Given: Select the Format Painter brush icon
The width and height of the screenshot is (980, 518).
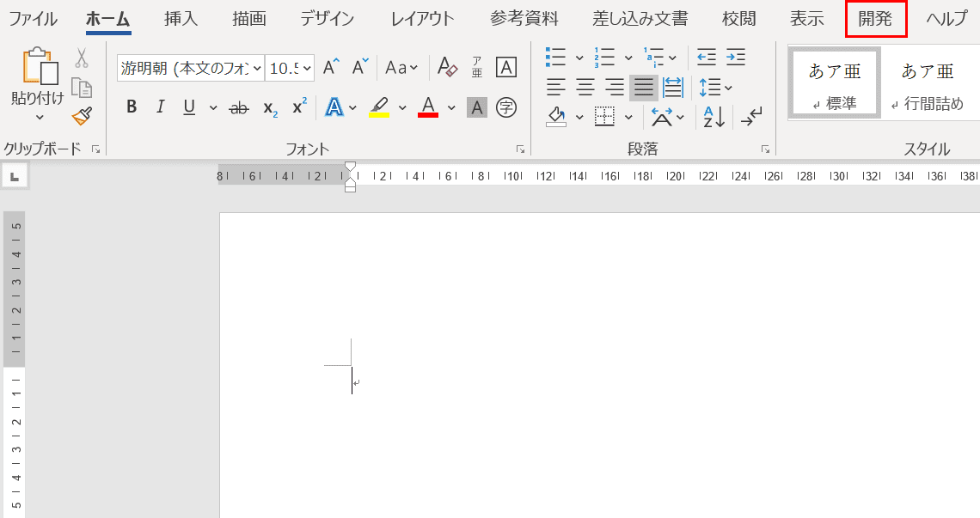Looking at the screenshot, I should click(82, 116).
